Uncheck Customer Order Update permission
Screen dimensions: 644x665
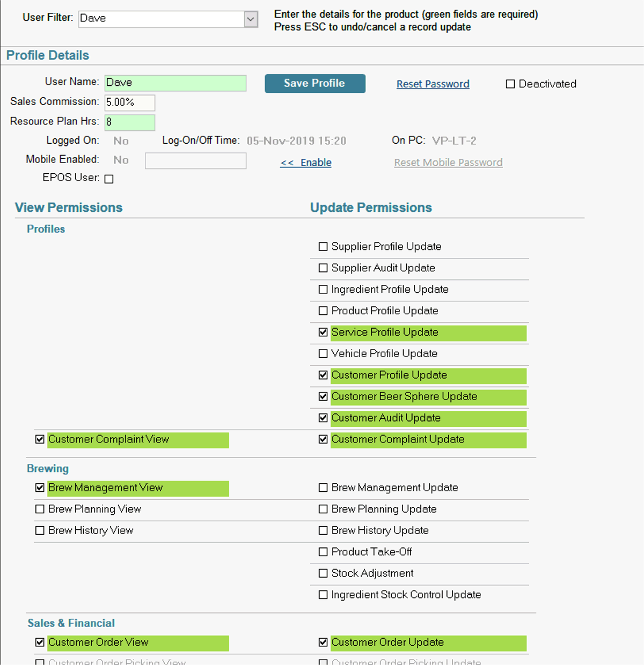[x=323, y=642]
